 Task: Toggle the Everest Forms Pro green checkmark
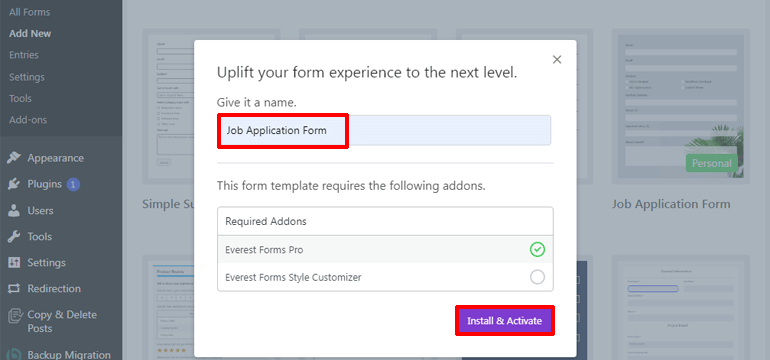(x=537, y=249)
